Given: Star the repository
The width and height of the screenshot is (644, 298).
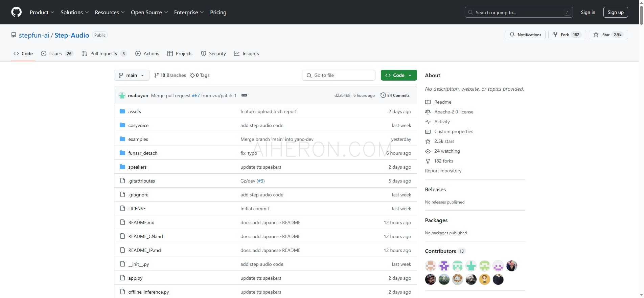Looking at the screenshot, I should point(608,35).
